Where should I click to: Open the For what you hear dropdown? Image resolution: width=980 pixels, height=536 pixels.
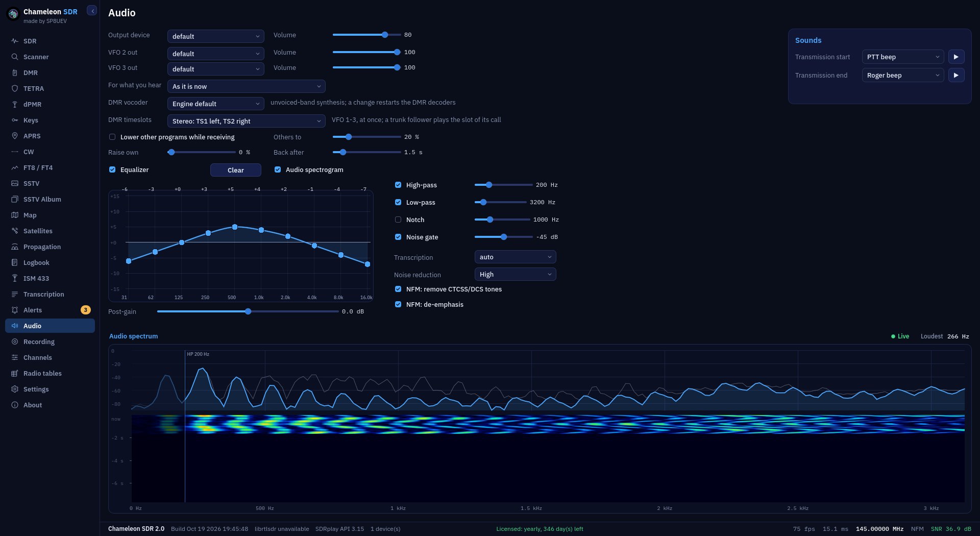click(247, 86)
